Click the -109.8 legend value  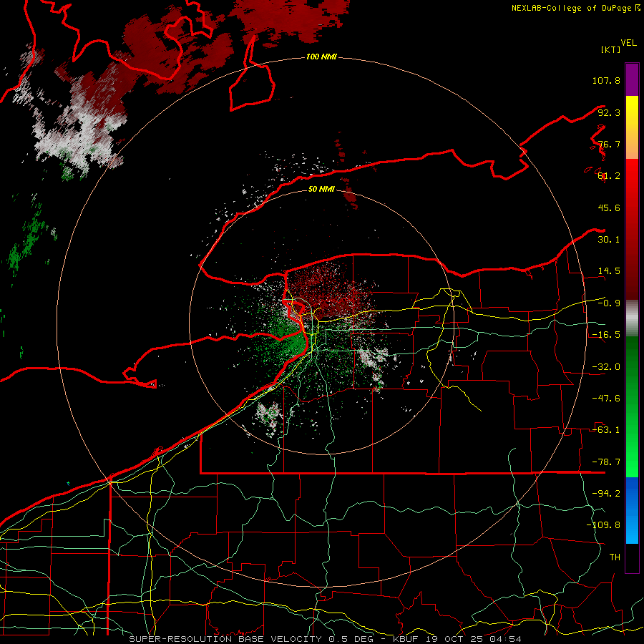point(603,525)
